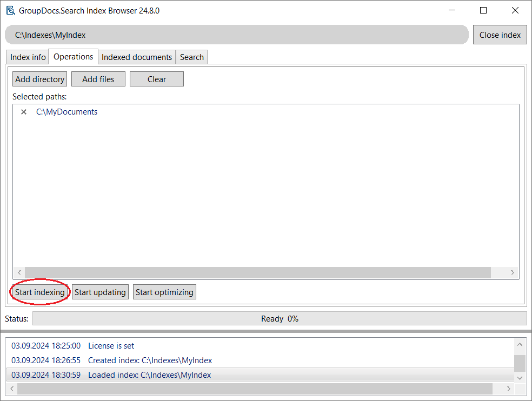Click right arrow of selected paths scrollbar
The image size is (532, 401).
tap(513, 273)
